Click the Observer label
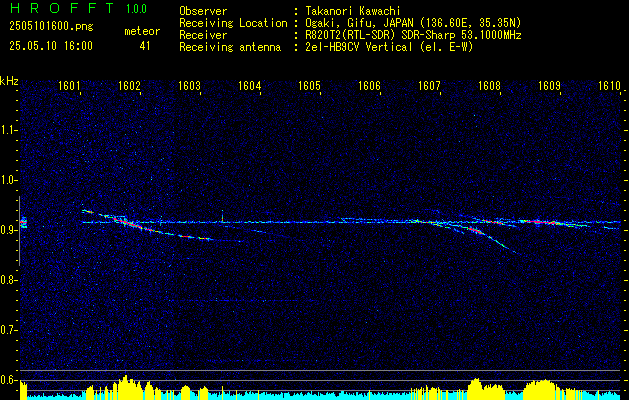This screenshot has width=629, height=400. click(203, 11)
